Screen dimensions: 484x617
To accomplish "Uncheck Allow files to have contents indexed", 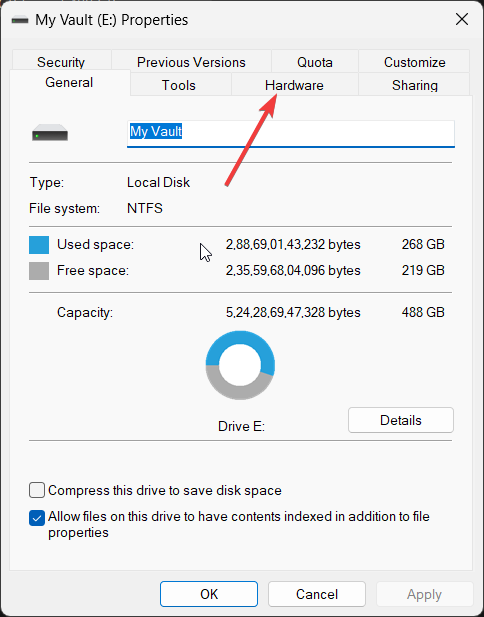I will pyautogui.click(x=37, y=518).
